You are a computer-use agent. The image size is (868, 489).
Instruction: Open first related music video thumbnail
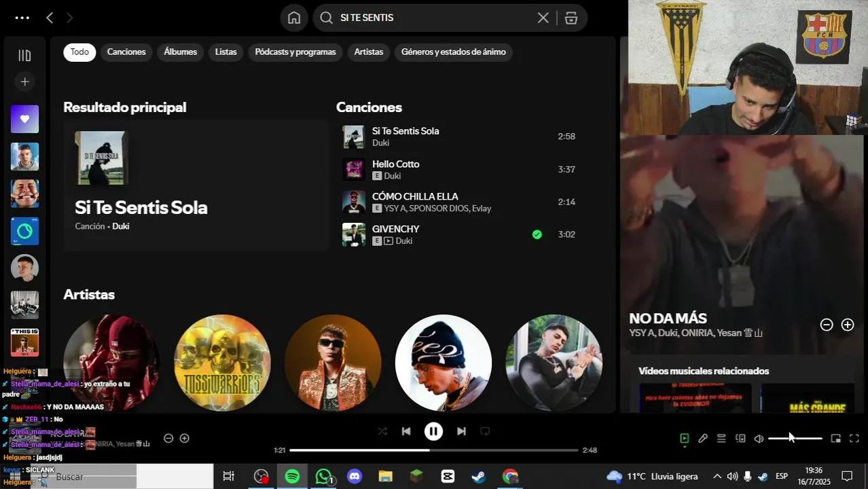(x=695, y=398)
